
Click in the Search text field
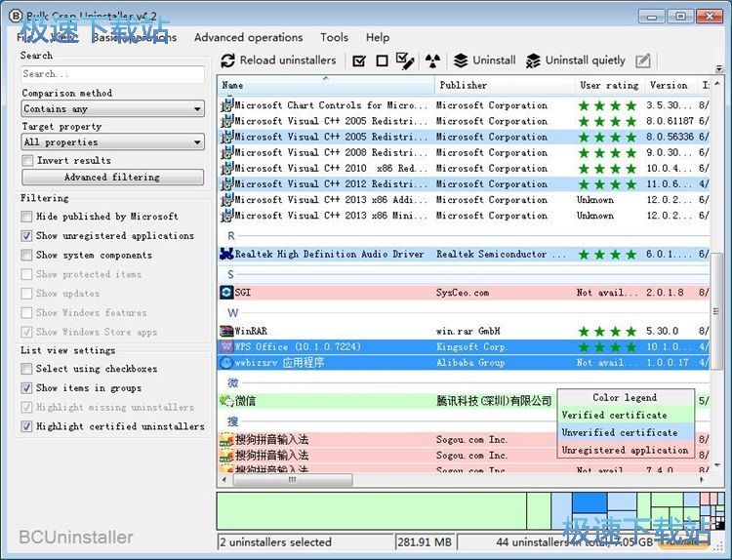pos(113,74)
